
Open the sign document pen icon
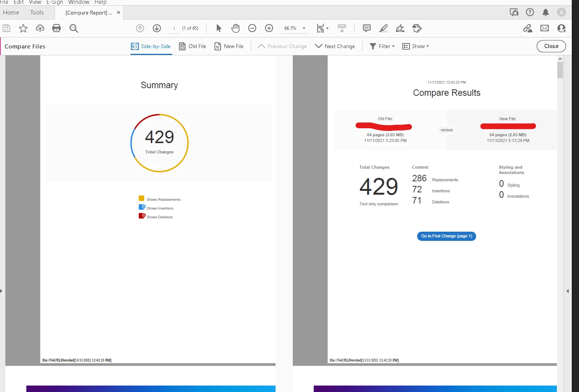[x=400, y=28]
